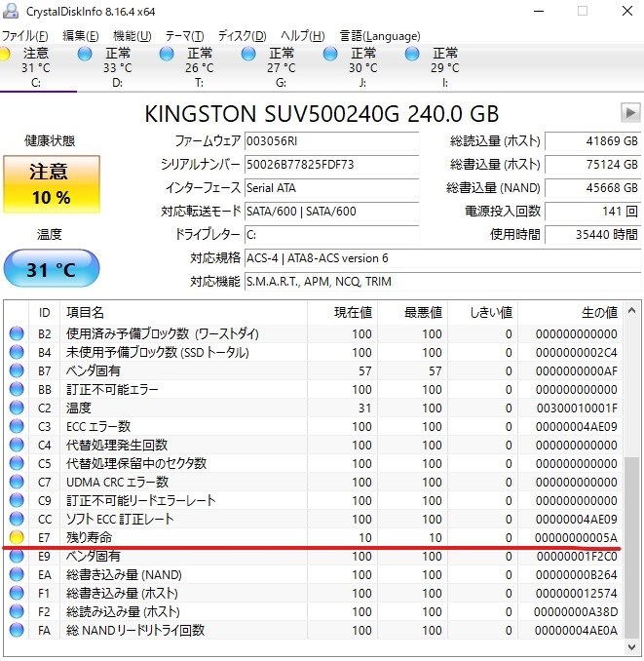Click the power on count value 141 回
This screenshot has height=661, width=644.
tap(593, 212)
